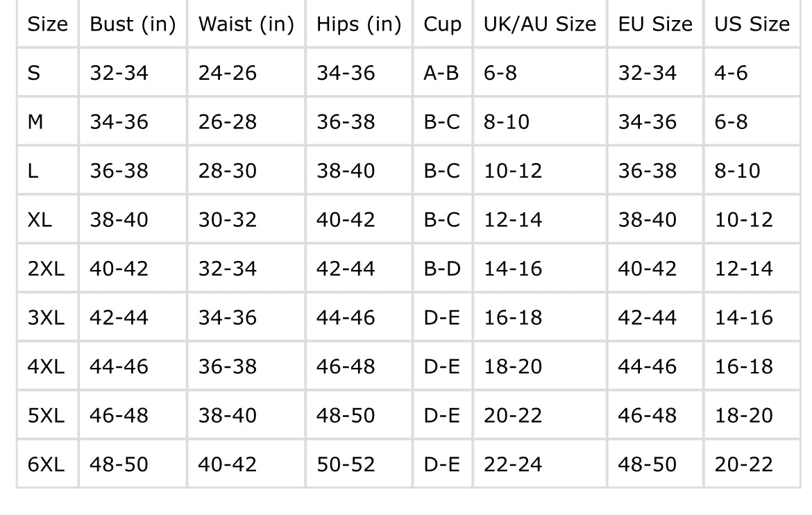Select the Waist (in) header cell
The height and width of the screenshot is (515, 812).
(x=246, y=24)
